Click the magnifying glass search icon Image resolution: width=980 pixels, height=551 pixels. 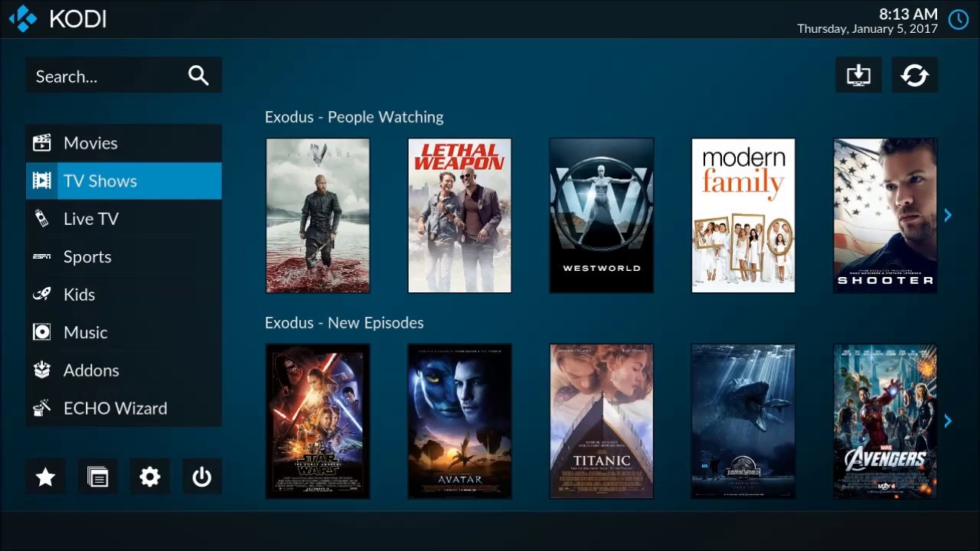[x=198, y=76]
